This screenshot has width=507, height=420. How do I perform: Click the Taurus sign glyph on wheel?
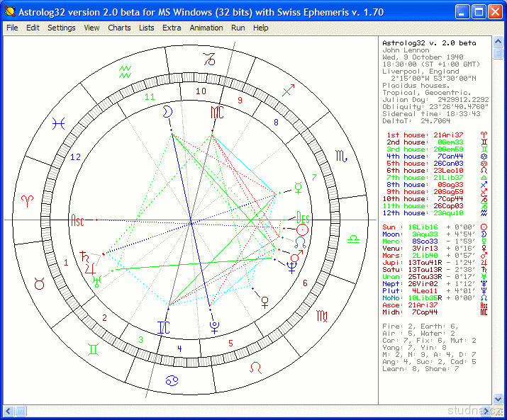(40, 284)
